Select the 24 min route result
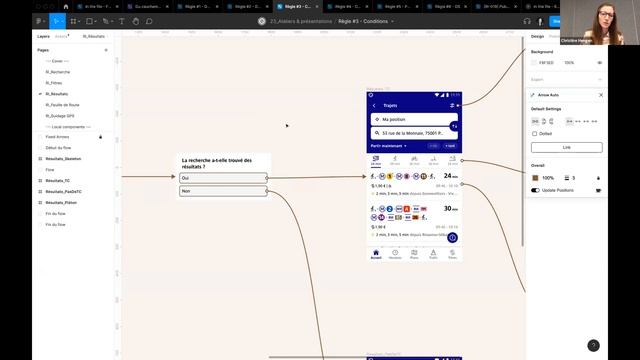Image resolution: width=640 pixels, height=360 pixels. (414, 184)
